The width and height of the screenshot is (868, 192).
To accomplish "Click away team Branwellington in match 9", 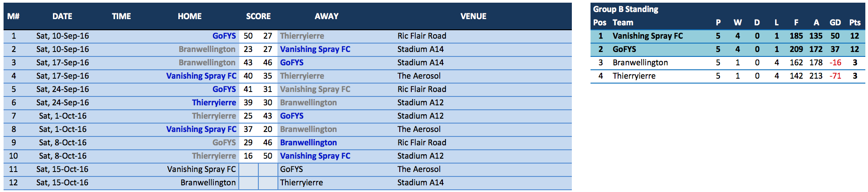I will click(x=308, y=143).
